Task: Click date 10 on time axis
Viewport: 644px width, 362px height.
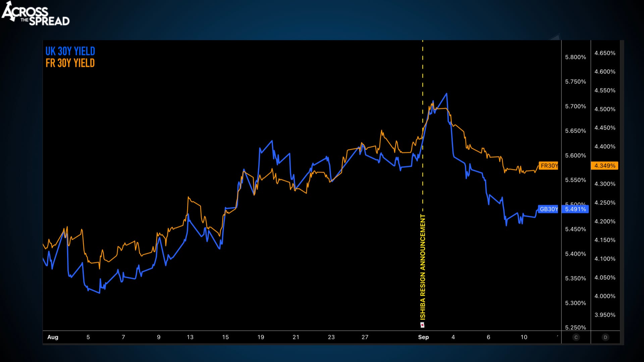Action: click(524, 337)
